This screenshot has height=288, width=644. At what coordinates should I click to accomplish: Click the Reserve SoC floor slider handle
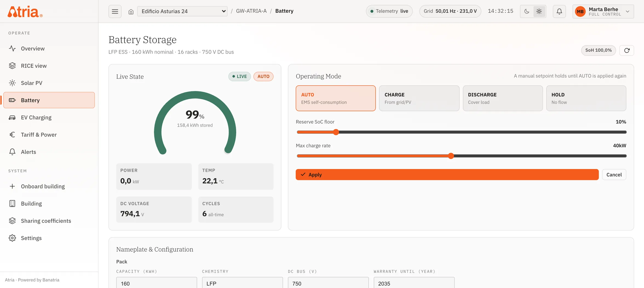(336, 132)
